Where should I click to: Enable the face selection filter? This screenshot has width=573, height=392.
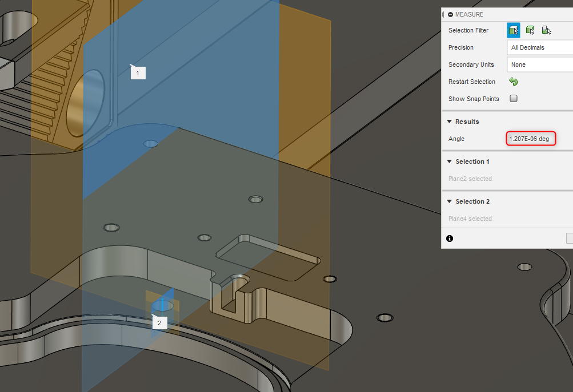[x=513, y=30]
